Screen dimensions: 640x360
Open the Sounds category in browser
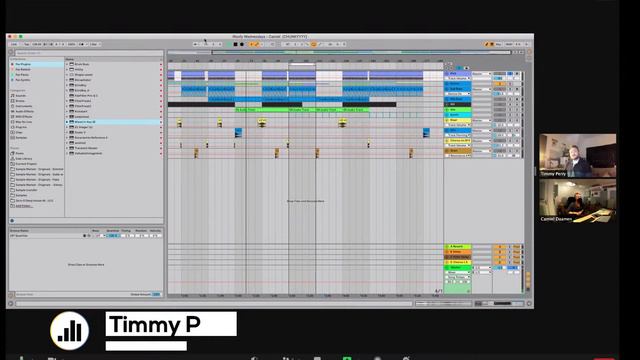click(x=20, y=96)
